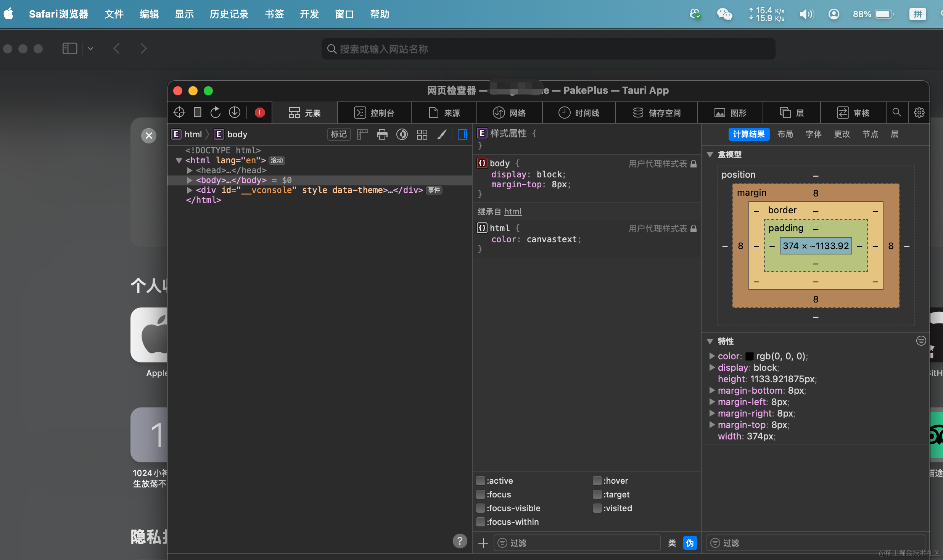
Task: Click the inspector search magnifier icon
Action: 896,113
